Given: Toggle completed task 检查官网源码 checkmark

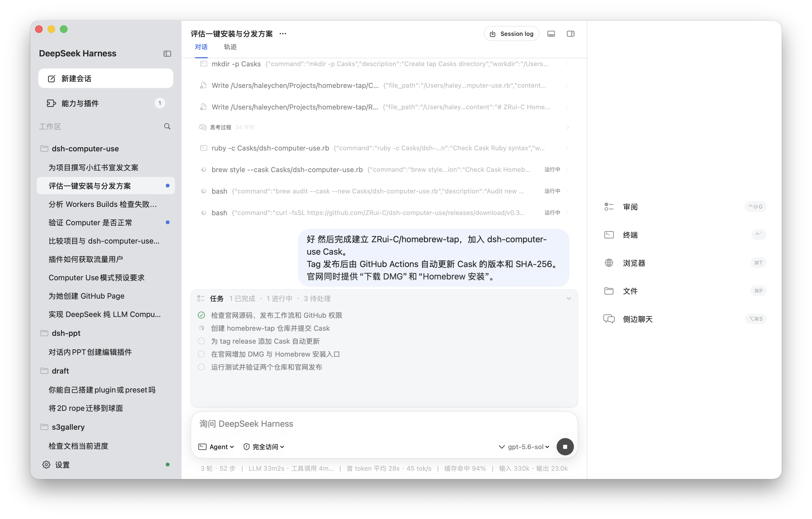Looking at the screenshot, I should (x=201, y=315).
